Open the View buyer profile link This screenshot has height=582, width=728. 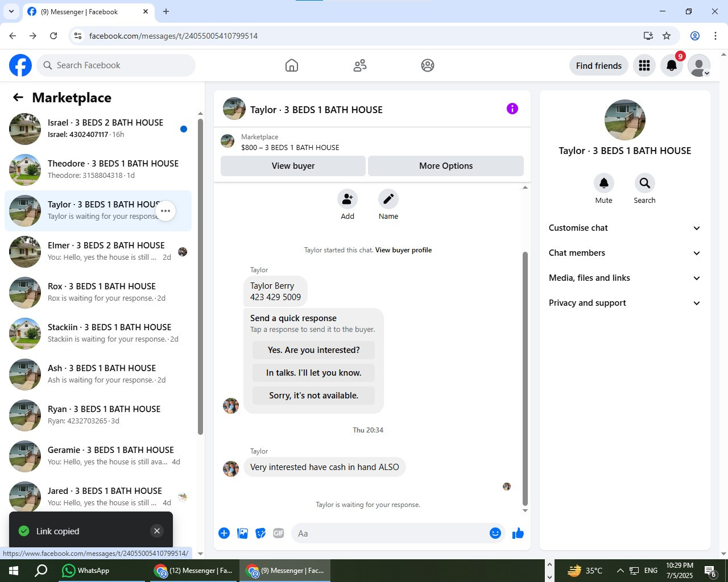pyautogui.click(x=403, y=250)
